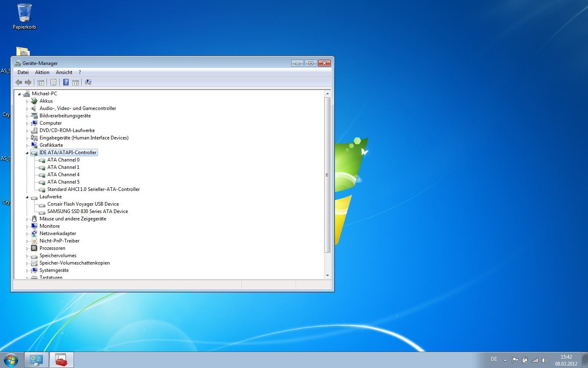Viewport: 588px width, 368px height.
Task: Click the Grafikkarte display adapter icon
Action: click(34, 145)
